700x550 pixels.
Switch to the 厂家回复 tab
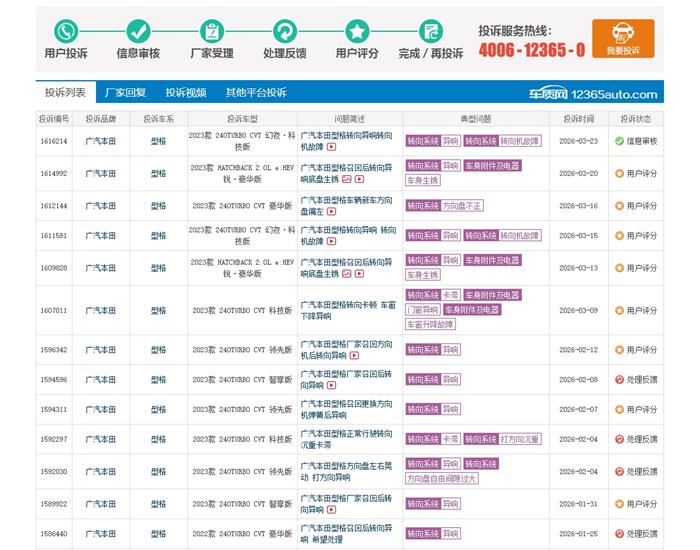[x=125, y=93]
